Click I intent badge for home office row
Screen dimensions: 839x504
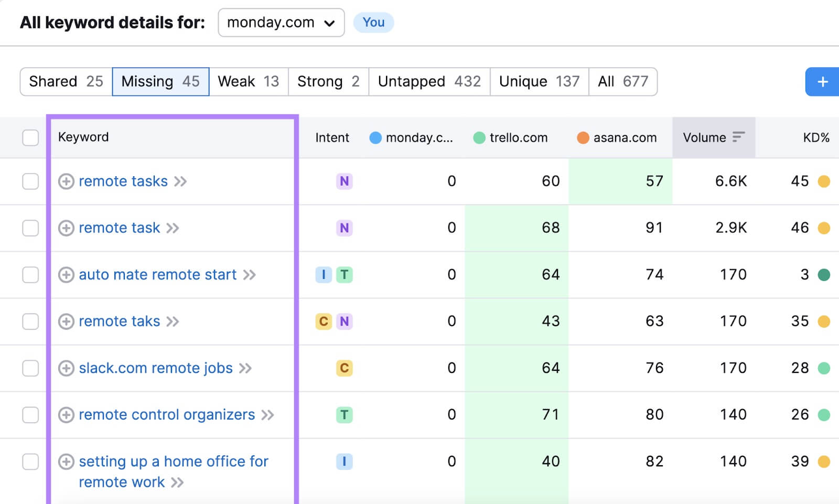pyautogui.click(x=344, y=462)
